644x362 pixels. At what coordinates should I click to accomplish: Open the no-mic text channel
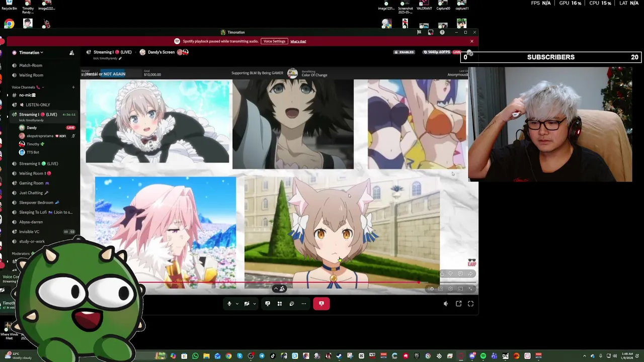[43, 95]
